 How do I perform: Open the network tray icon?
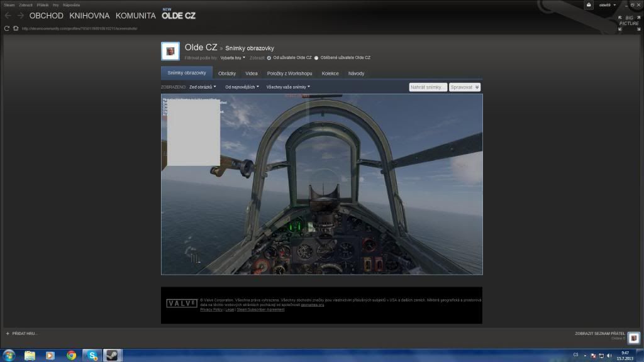601,356
